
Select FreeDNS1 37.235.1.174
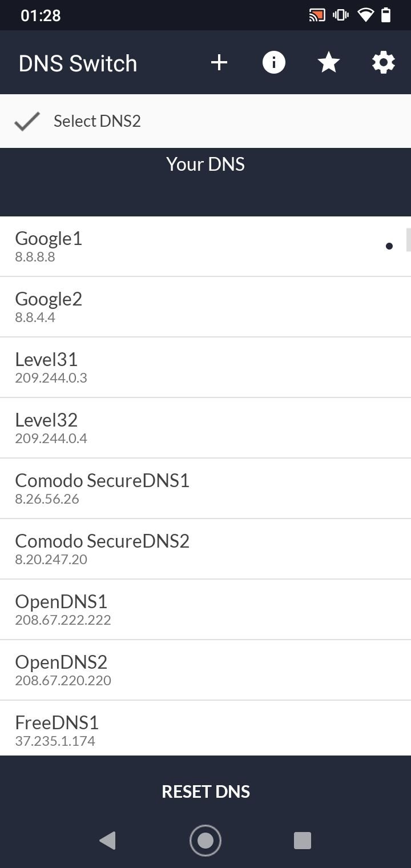coord(205,730)
